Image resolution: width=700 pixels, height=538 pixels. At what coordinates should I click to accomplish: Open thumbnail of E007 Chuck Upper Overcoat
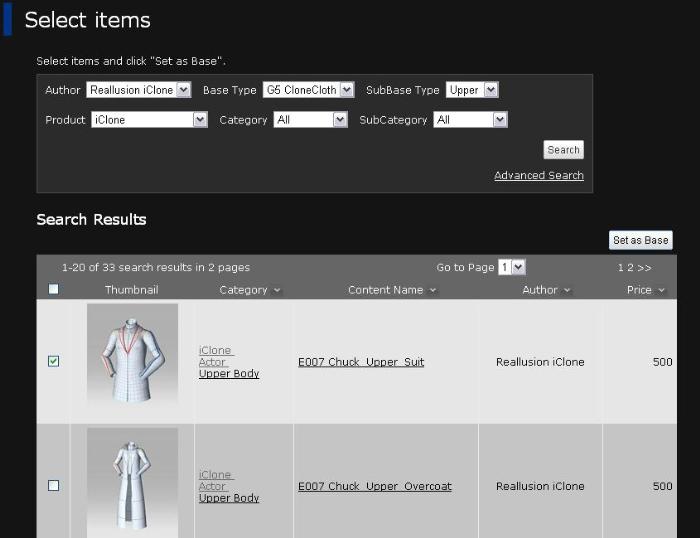point(133,483)
